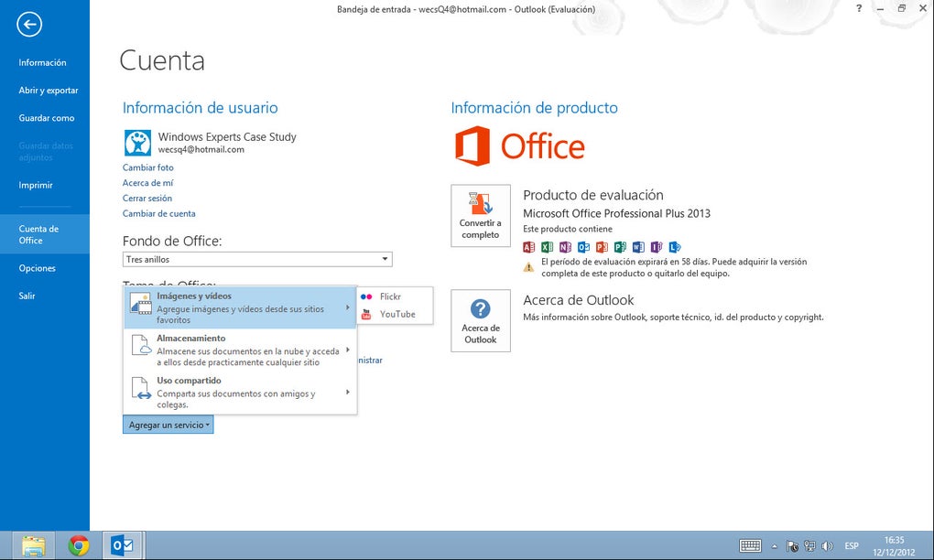Click the ESP input language indicator
Image resolution: width=934 pixels, height=560 pixels.
pos(852,545)
